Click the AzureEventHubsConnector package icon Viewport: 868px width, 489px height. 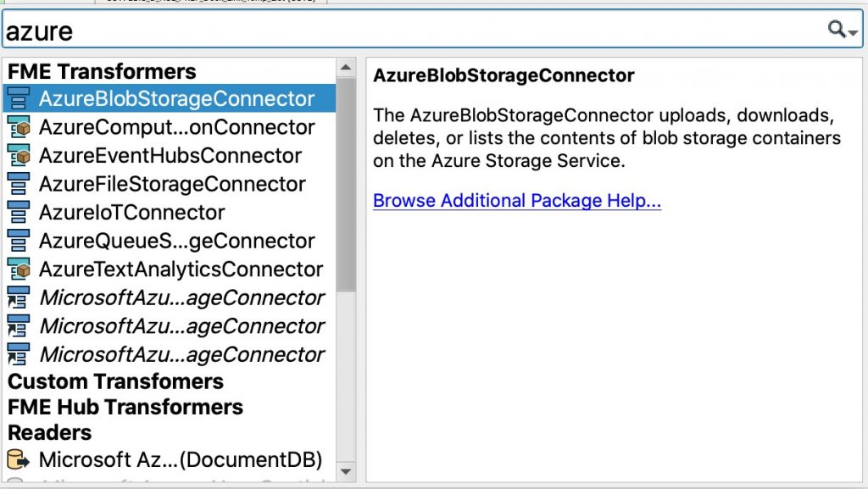pyautogui.click(x=19, y=155)
